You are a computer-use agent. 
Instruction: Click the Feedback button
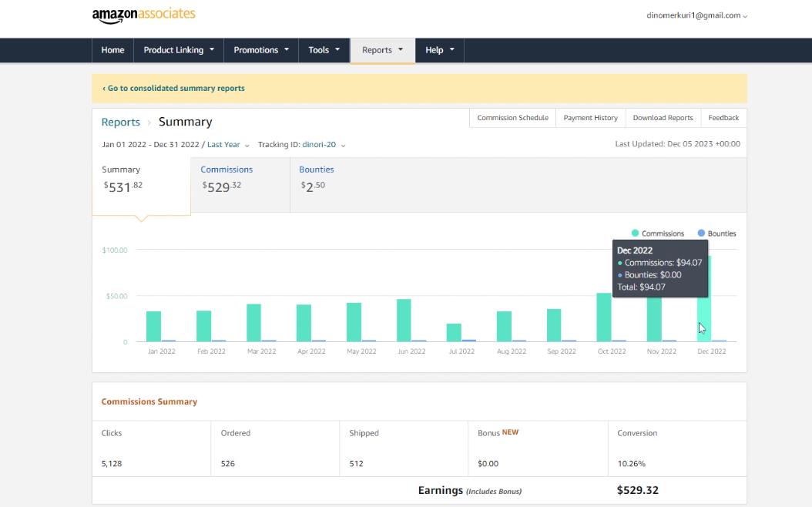coord(723,118)
